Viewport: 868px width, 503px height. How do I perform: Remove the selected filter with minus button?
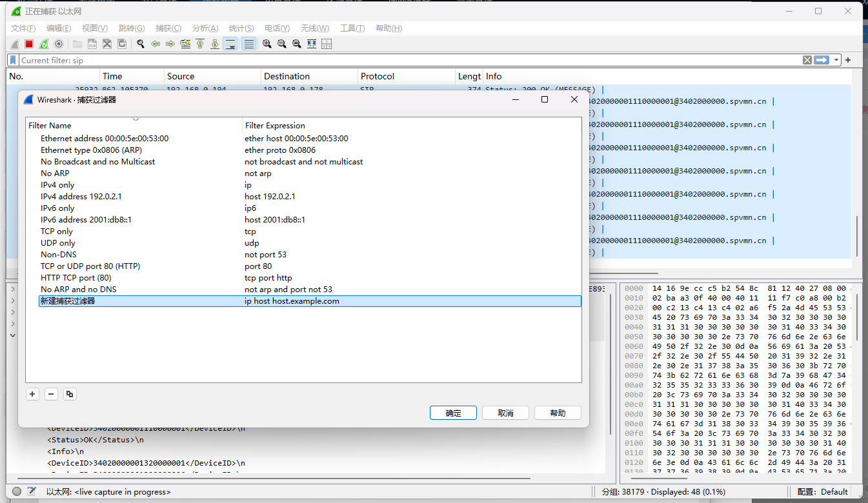[x=52, y=394]
